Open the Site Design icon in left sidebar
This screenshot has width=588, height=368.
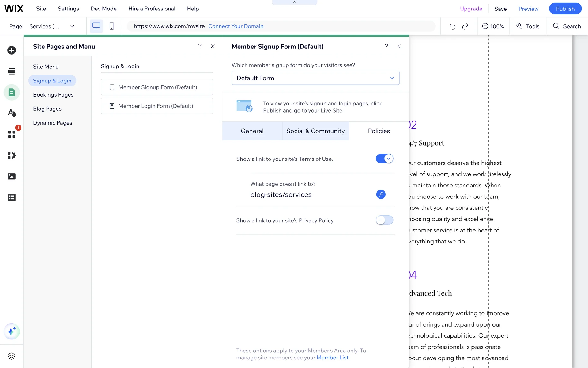click(x=12, y=113)
